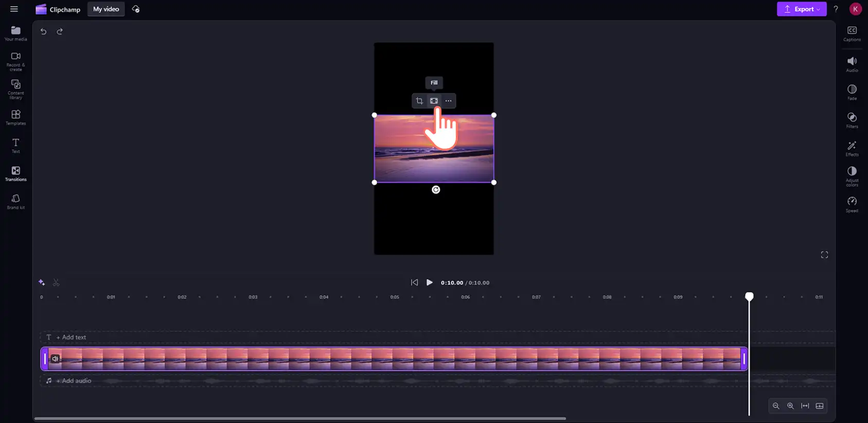
Task: Open the Speed settings panel
Action: click(852, 204)
